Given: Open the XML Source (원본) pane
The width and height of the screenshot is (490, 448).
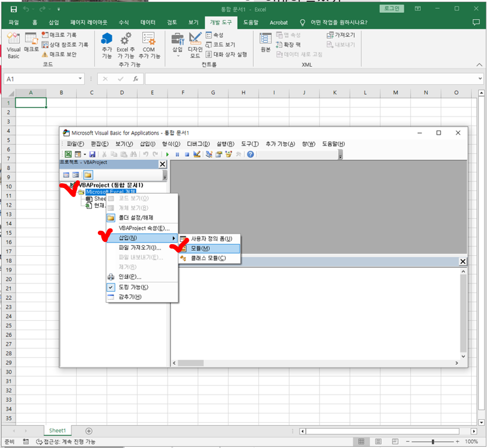Looking at the screenshot, I should click(266, 43).
